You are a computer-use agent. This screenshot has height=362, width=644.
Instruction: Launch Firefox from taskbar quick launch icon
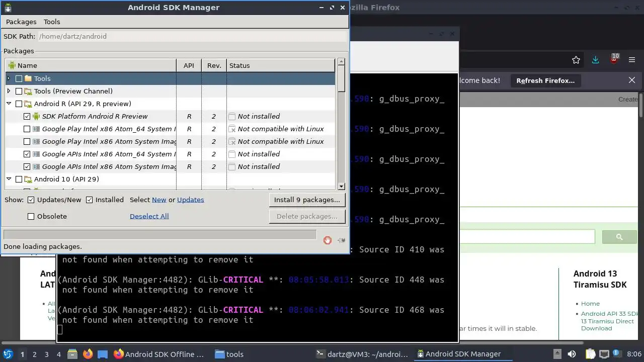coord(88,354)
